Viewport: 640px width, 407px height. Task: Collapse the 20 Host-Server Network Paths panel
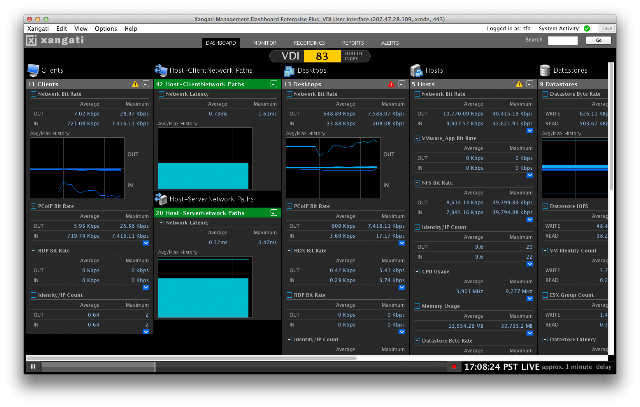(274, 213)
